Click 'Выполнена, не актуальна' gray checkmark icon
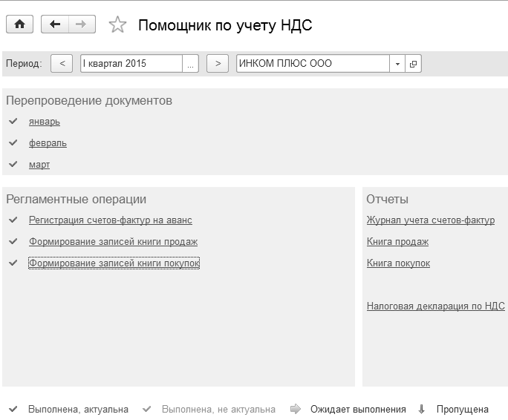The width and height of the screenshot is (508, 420). click(x=147, y=409)
